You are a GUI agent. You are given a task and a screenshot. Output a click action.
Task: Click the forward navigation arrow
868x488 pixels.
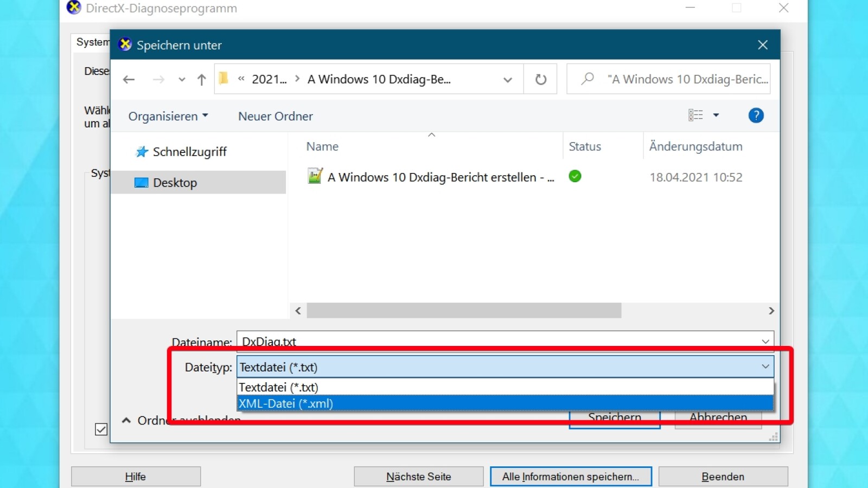[x=158, y=80]
